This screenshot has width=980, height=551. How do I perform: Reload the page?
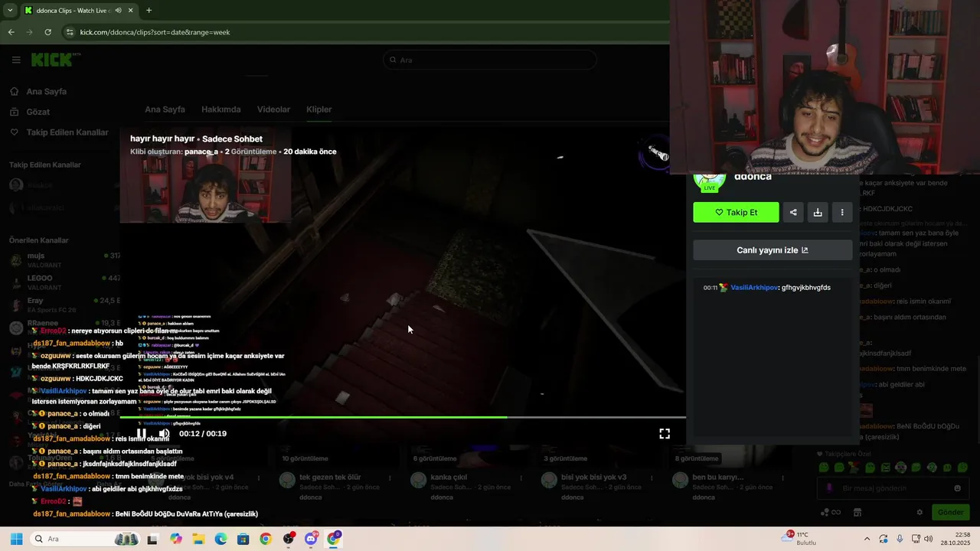click(47, 32)
